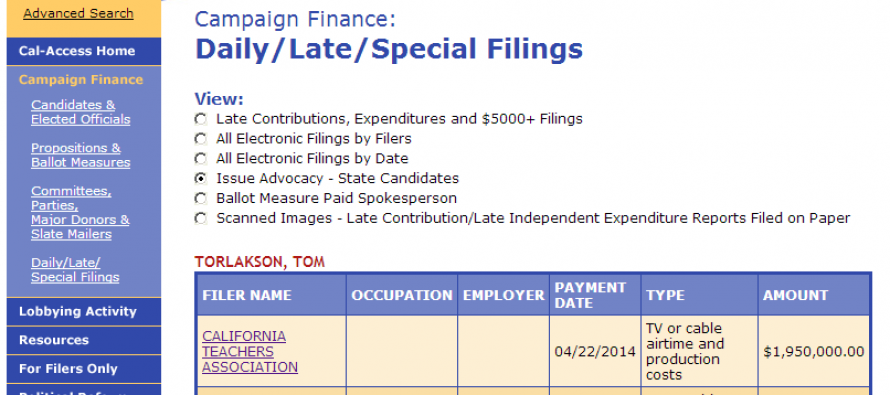Select Issue Advocacy - State Candidates radio
This screenshot has width=890, height=395.
[200, 179]
